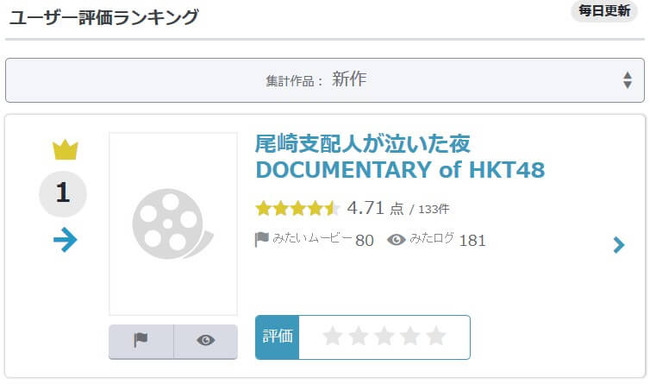650x384 pixels.
Task: Rate one star in 評価 box
Action: (x=332, y=336)
